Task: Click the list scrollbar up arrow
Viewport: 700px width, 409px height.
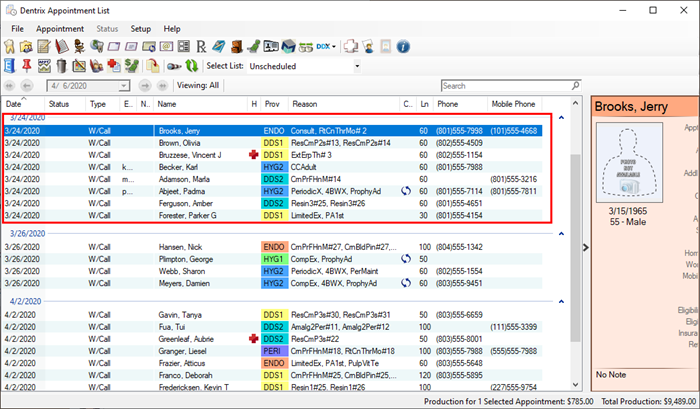Action: (x=575, y=103)
